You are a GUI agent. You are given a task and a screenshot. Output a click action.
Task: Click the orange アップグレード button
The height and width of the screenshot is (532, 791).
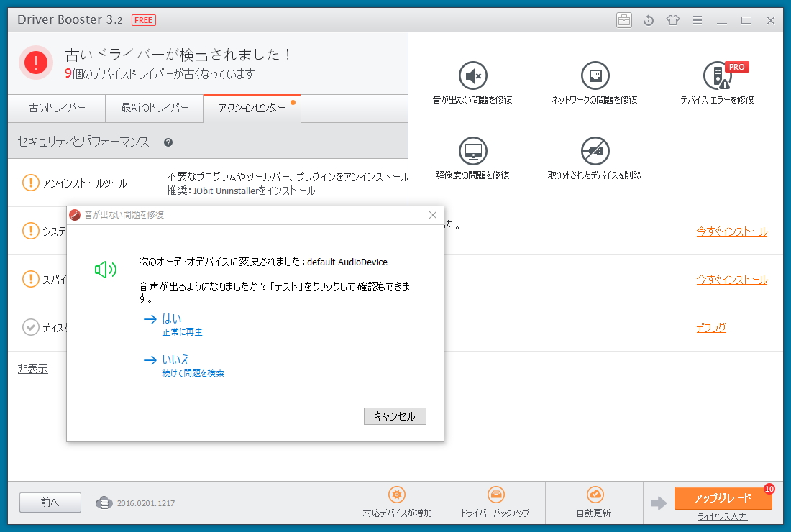click(x=721, y=497)
